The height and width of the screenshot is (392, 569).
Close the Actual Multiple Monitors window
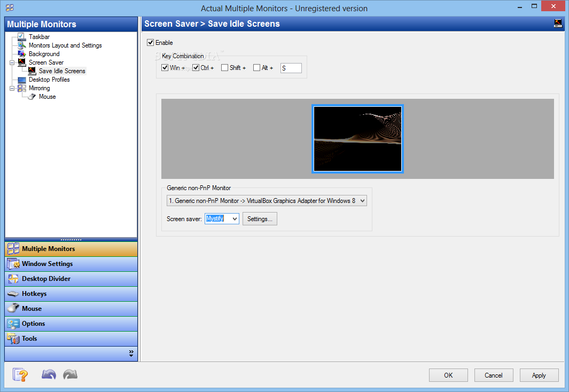coord(554,6)
